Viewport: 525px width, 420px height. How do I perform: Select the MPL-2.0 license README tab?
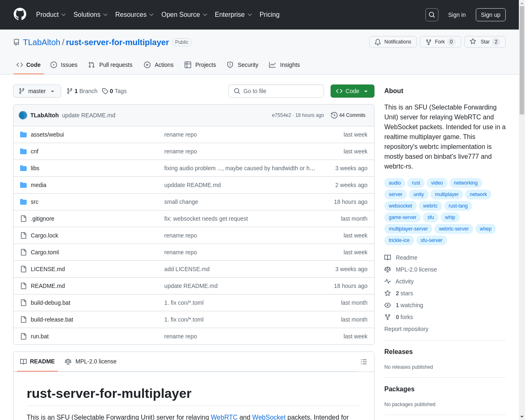point(91,361)
